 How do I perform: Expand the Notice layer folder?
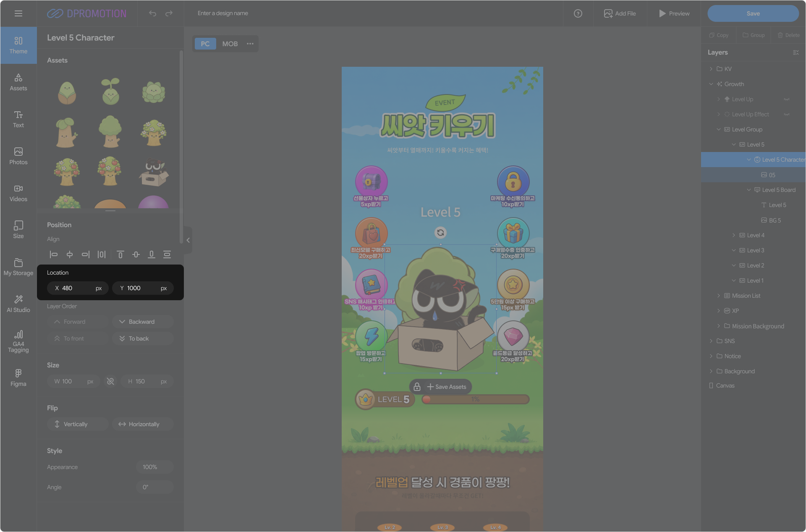click(711, 356)
